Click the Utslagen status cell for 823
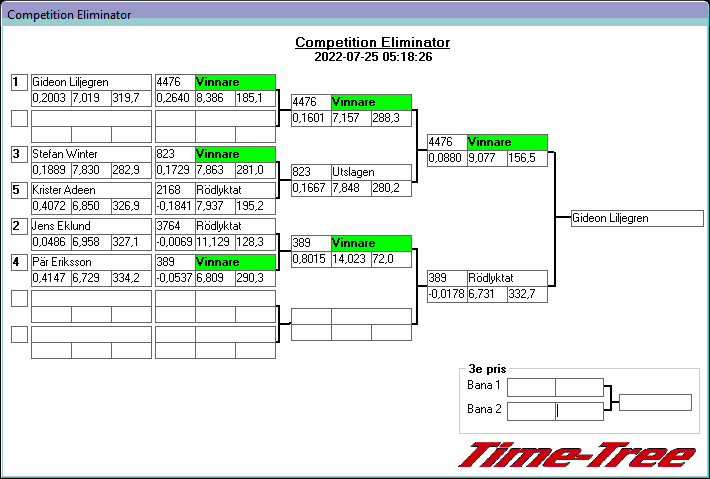Screen dimensions: 710x479 point(371,172)
